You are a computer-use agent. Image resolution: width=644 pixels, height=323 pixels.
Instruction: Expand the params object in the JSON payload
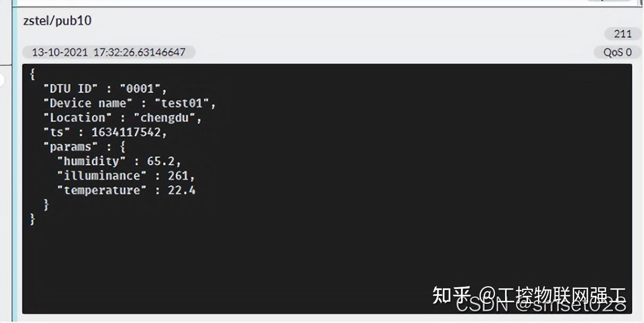[124, 147]
